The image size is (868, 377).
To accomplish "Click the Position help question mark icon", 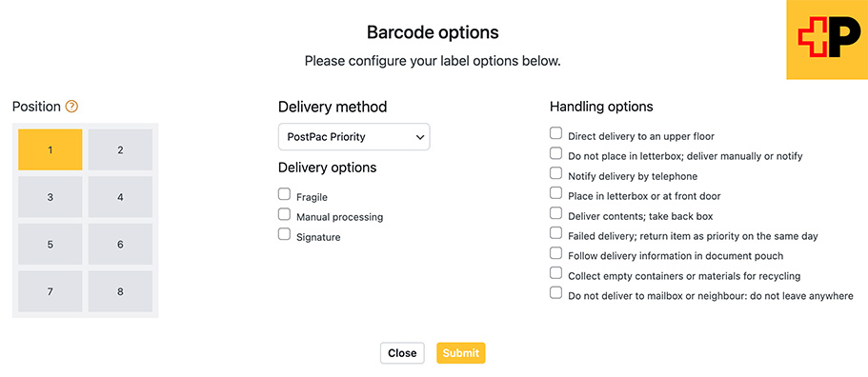I will 71,107.
